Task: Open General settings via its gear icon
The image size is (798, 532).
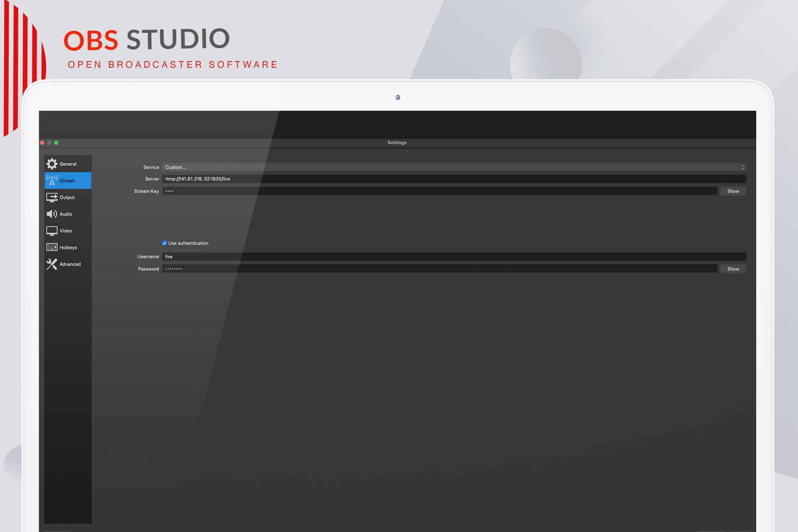Action: point(52,164)
